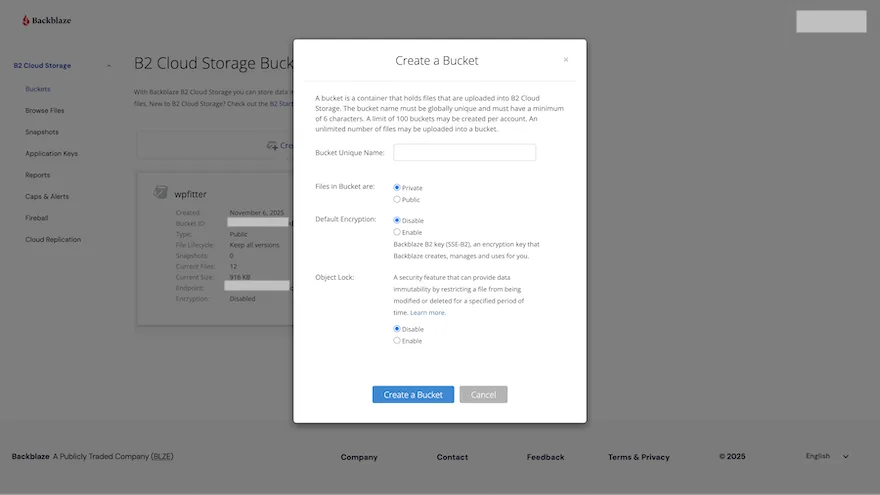
Task: Click the B2 Cloud Storage sidebar heading
Action: pyautogui.click(x=42, y=66)
